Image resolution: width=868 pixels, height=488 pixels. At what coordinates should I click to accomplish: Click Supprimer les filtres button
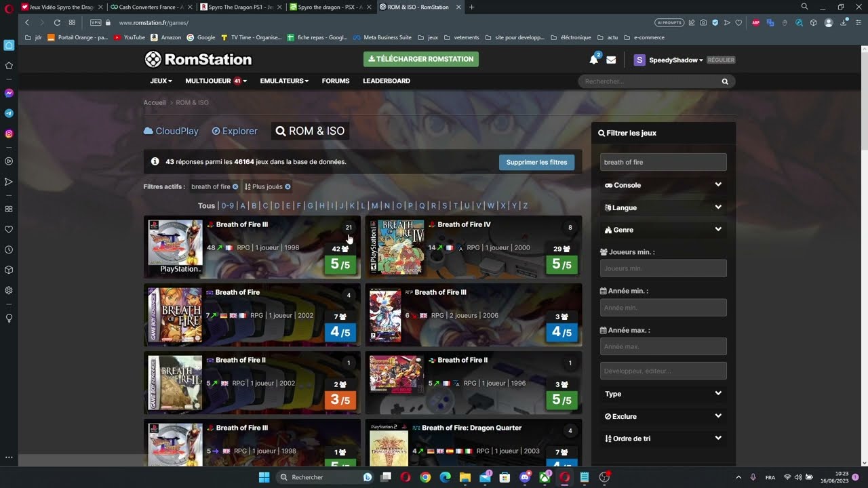[536, 162]
